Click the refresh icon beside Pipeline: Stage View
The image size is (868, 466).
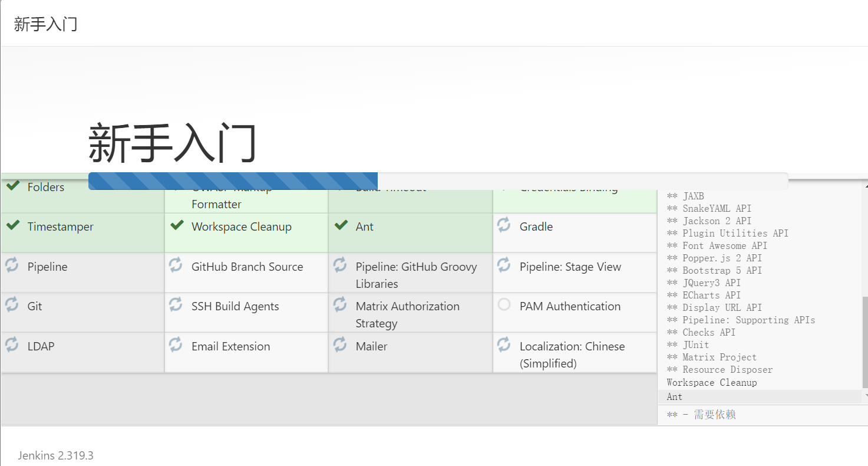coord(504,265)
